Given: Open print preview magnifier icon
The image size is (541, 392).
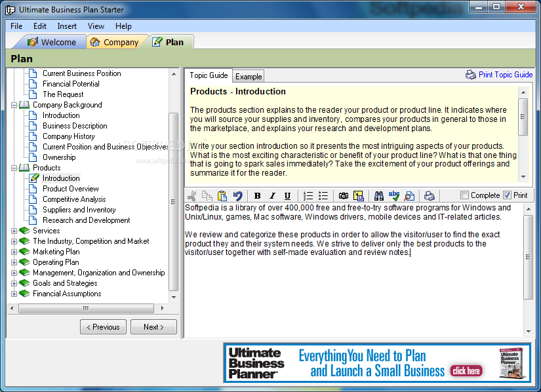Looking at the screenshot, I should pos(409,196).
